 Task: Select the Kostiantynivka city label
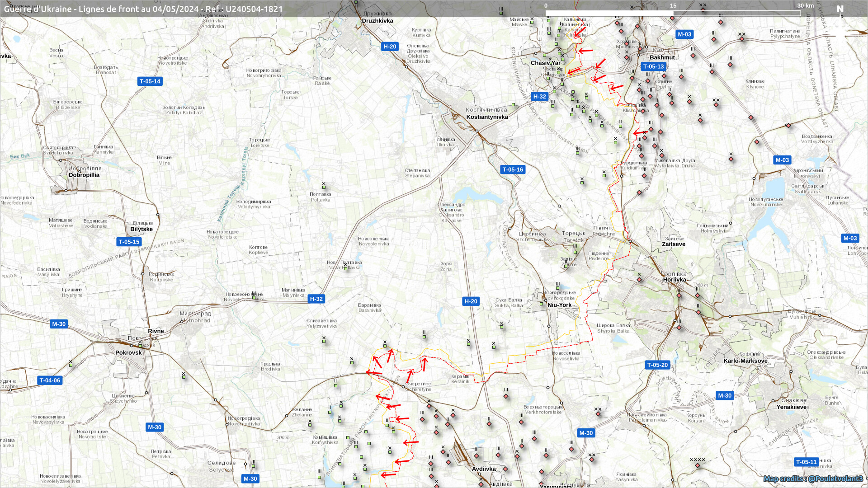pos(487,117)
